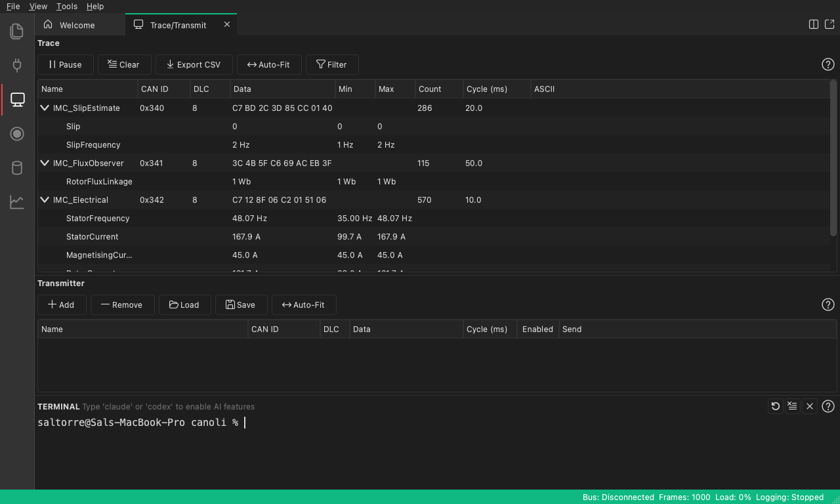The image size is (840, 504).
Task: Select the Trace/Transmit monitor sidebar icon
Action: click(x=17, y=99)
